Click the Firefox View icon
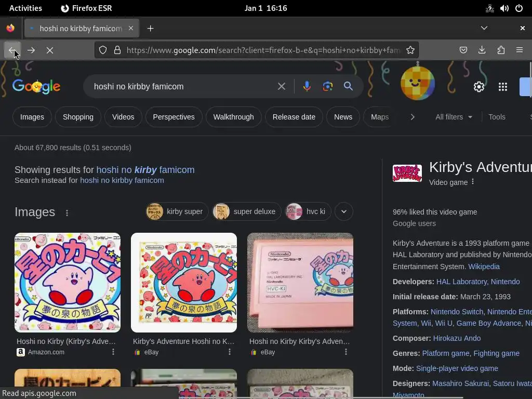The width and height of the screenshot is (532, 399). pyautogui.click(x=10, y=28)
